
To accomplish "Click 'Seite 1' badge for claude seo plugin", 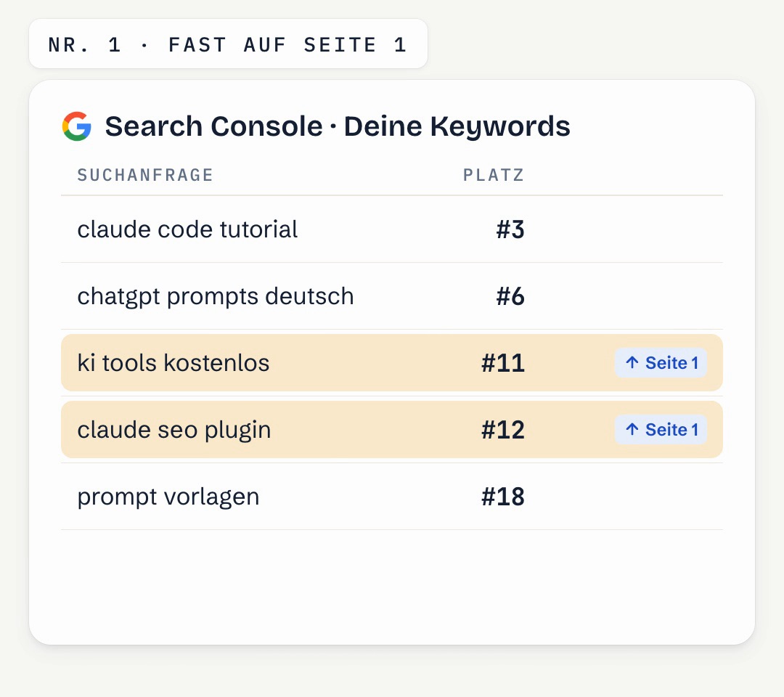I will tap(661, 430).
